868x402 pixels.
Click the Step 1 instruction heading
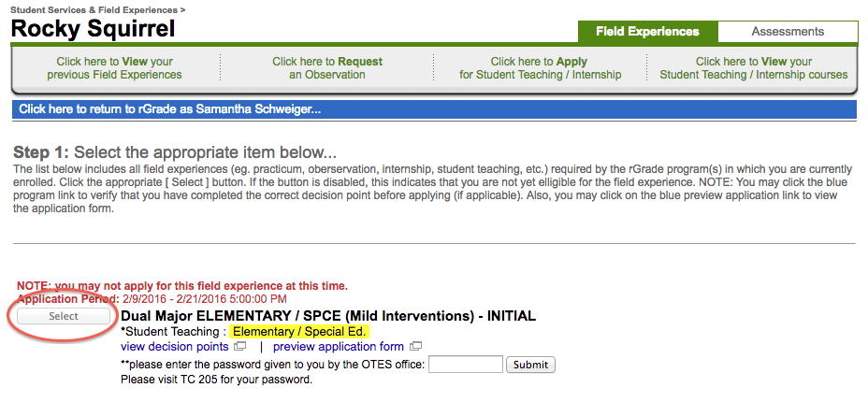pyautogui.click(x=175, y=152)
